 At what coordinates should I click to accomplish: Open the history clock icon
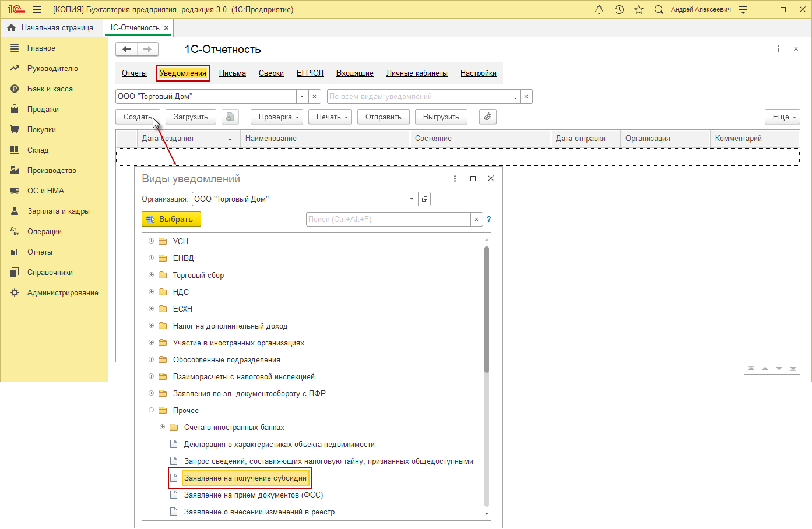click(x=619, y=9)
